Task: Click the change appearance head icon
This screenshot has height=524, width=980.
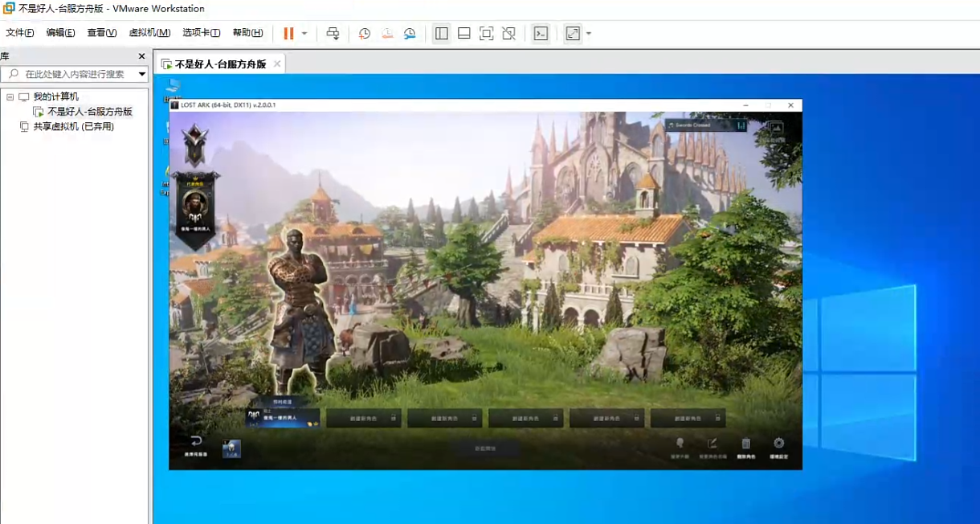Action: [680, 444]
